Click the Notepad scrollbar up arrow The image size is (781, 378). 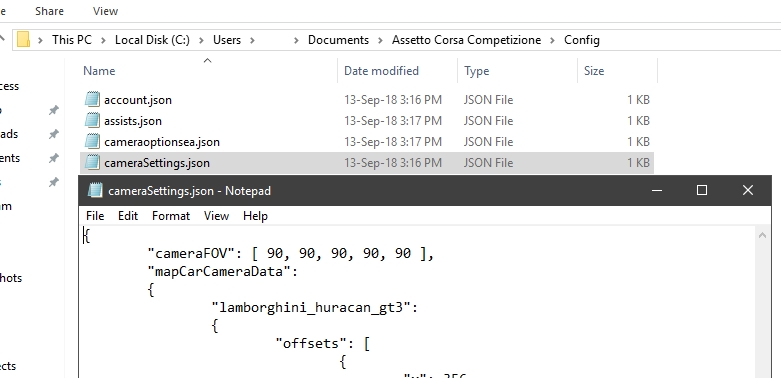point(762,235)
